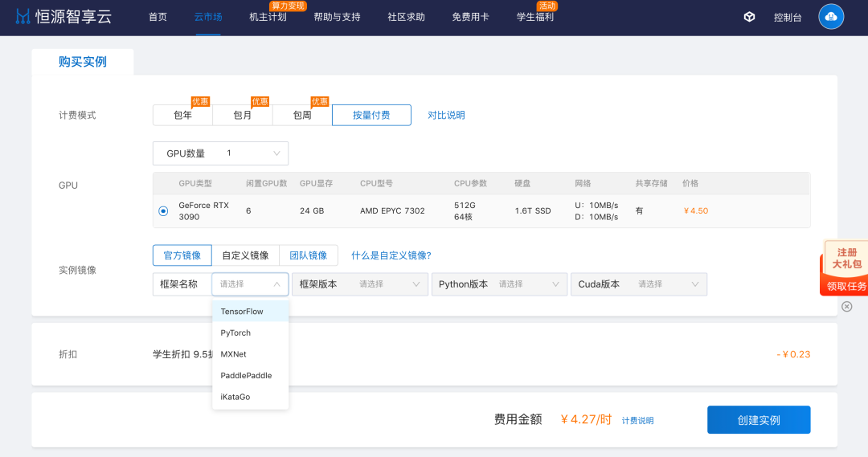This screenshot has height=457, width=868.
Task: Open the 计费说明 link
Action: [637, 421]
